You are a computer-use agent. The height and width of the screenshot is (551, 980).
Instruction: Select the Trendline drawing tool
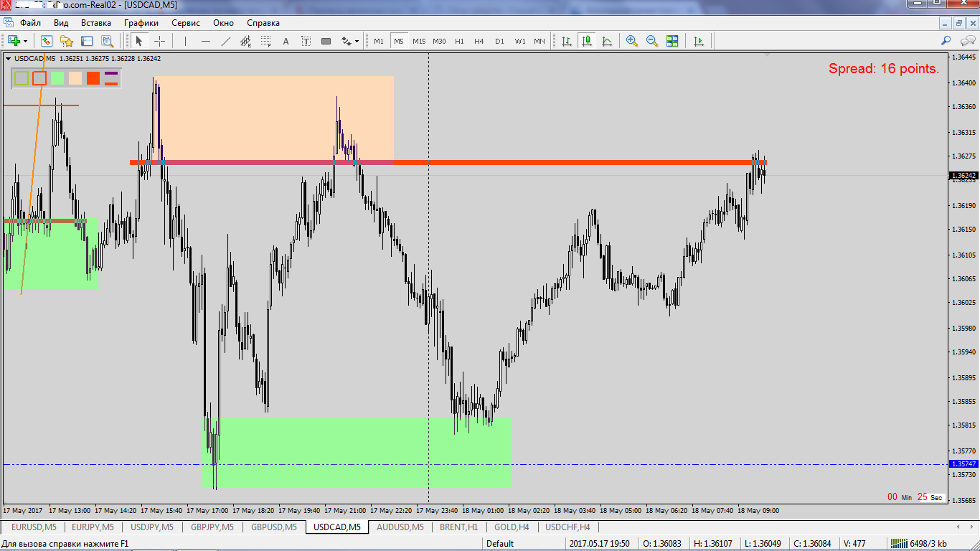point(226,41)
